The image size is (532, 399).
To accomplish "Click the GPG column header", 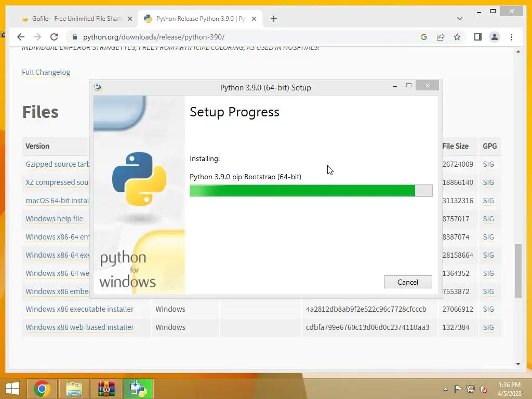I will (489, 146).
